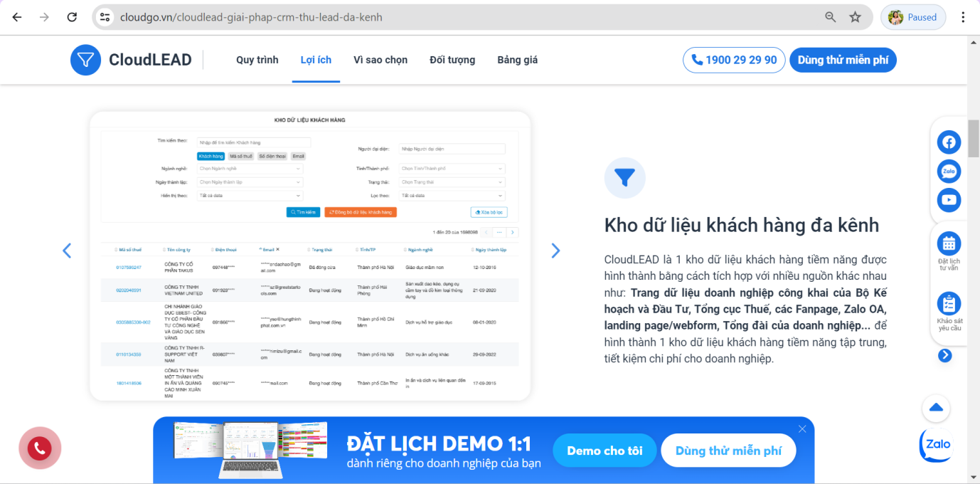Click the laptop image in demo banner
Image resolution: width=980 pixels, height=484 pixels.
click(x=251, y=450)
